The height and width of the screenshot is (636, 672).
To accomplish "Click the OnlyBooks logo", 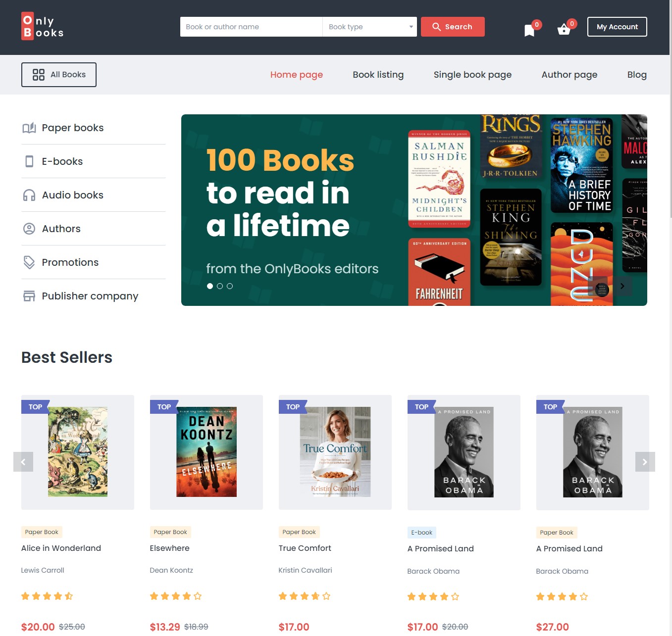I will 43,26.
